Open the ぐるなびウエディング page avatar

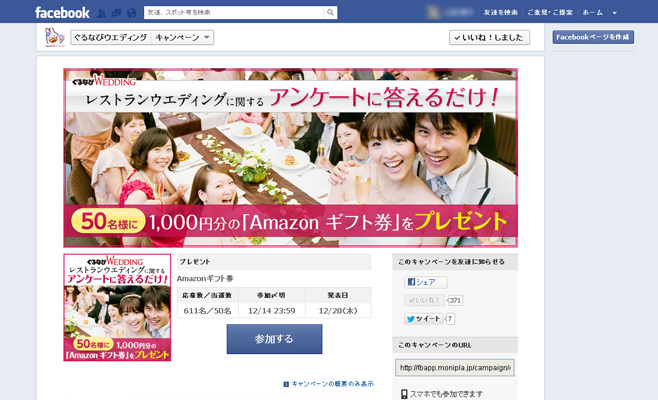[55, 37]
